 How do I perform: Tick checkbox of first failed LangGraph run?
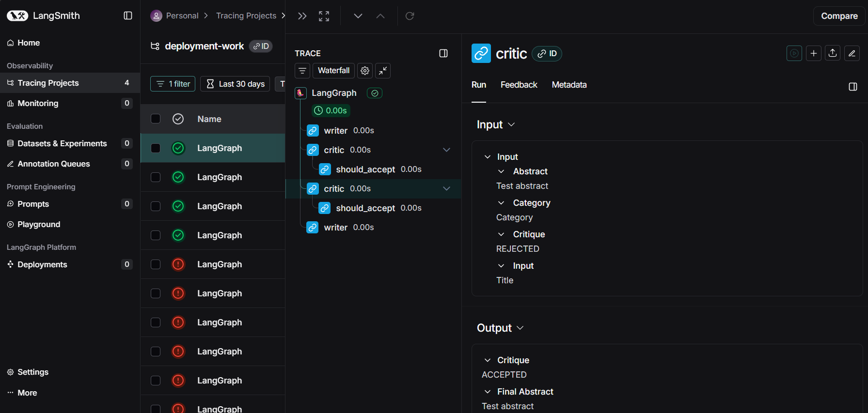[x=156, y=264]
